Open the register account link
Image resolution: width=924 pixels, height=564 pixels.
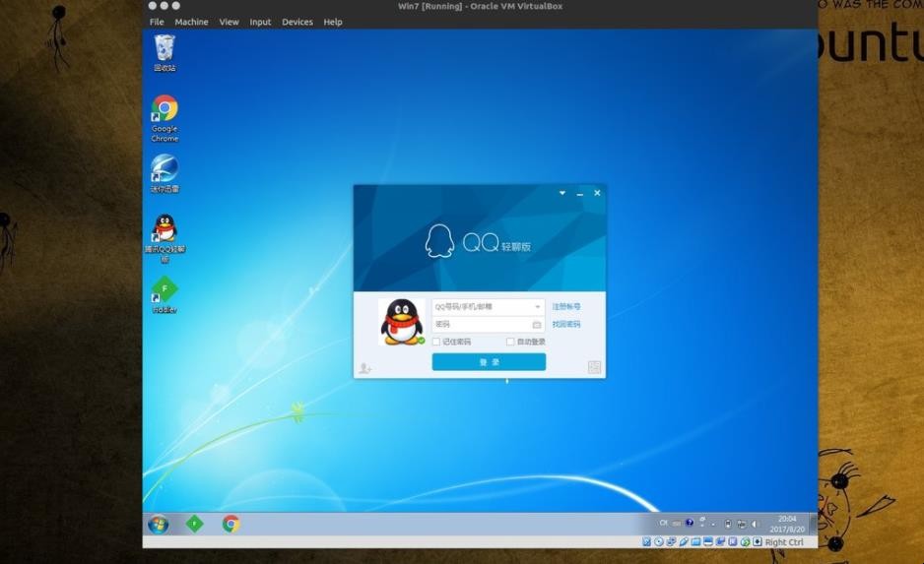point(566,307)
